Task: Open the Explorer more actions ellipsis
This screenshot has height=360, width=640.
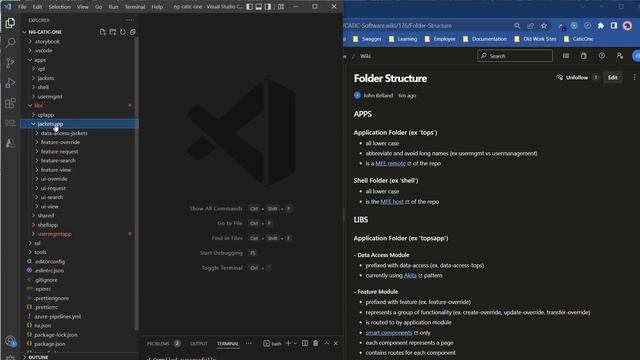Action: click(129, 20)
